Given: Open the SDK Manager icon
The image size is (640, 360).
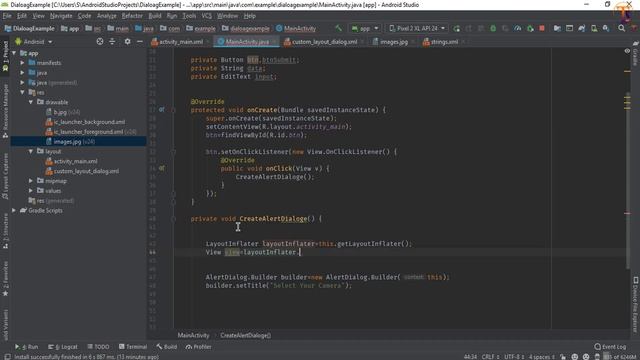Looking at the screenshot, I should 606,28.
